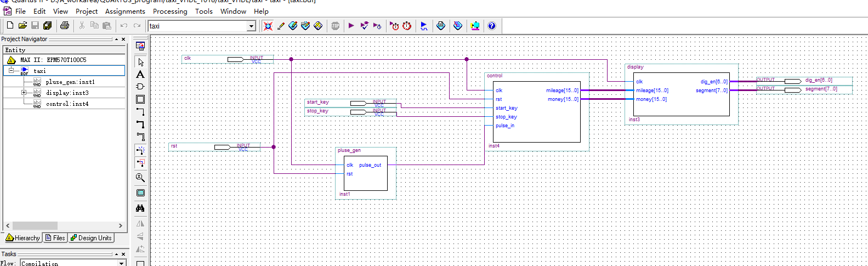
Task: Click the Start Simulation waveform icon
Action: coord(424,25)
